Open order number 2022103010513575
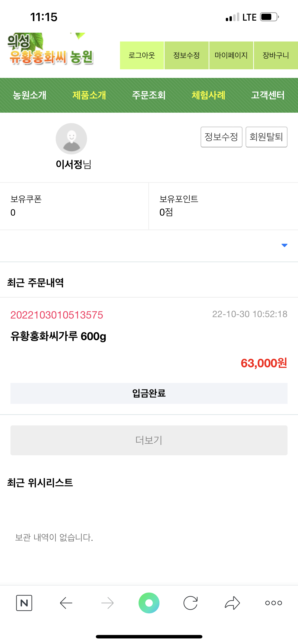 (x=57, y=315)
